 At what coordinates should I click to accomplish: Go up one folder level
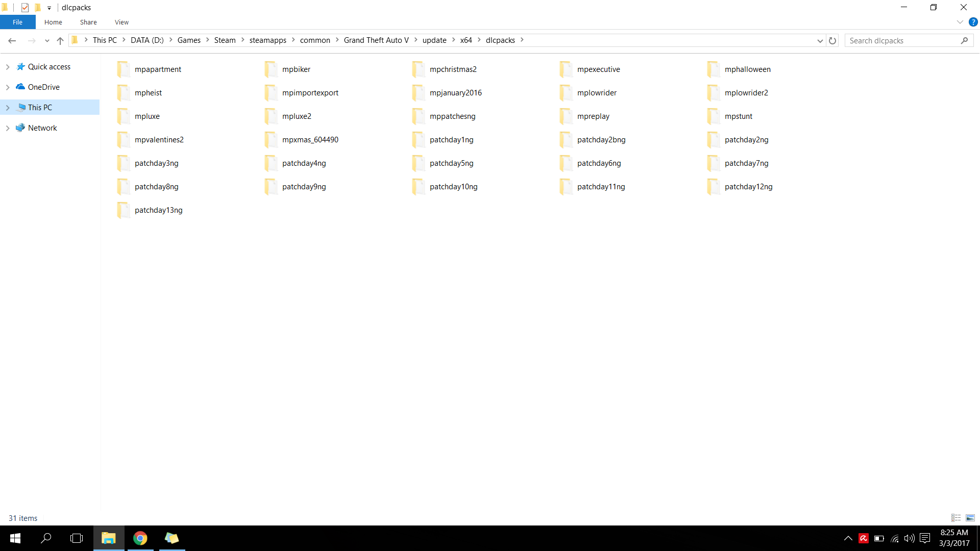pyautogui.click(x=60, y=40)
